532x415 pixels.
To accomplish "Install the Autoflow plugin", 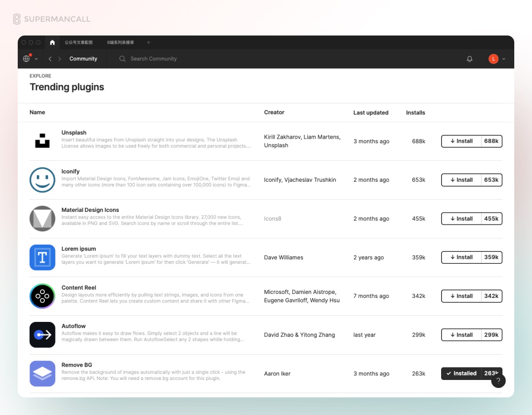I will tap(462, 335).
